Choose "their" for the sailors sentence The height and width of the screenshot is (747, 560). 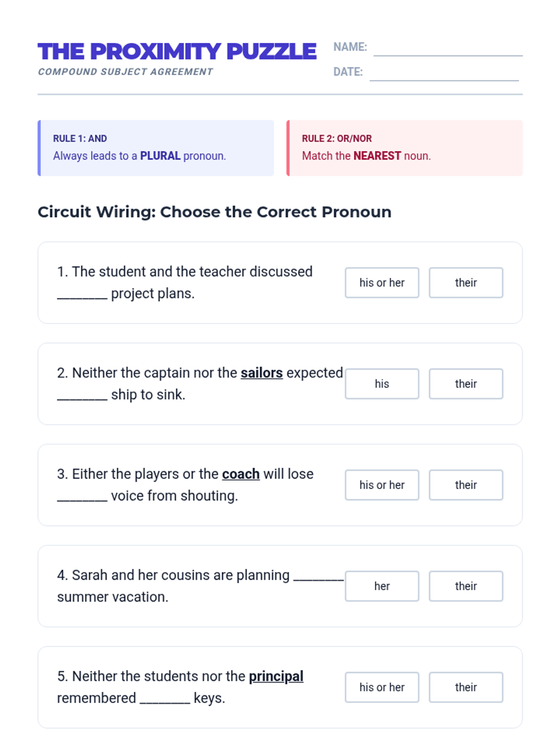[466, 384]
